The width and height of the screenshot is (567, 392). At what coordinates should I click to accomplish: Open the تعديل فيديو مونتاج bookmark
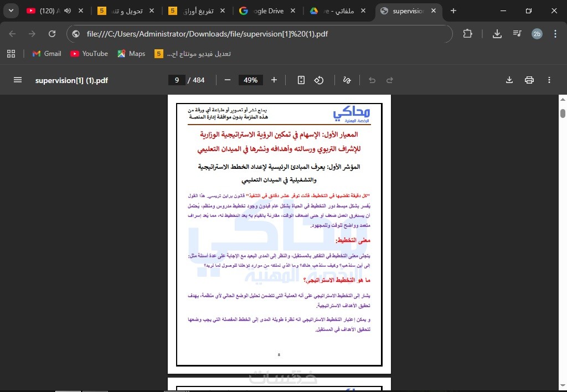193,54
